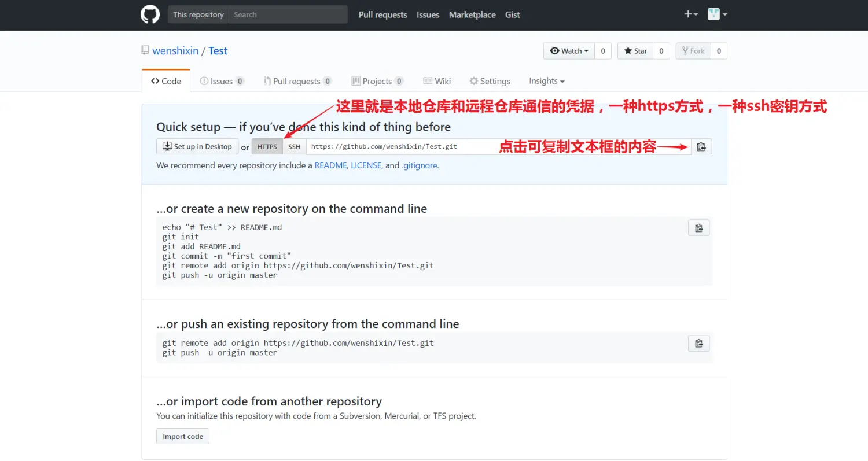
Task: Switch the clone URL to SSH
Action: [x=295, y=147]
